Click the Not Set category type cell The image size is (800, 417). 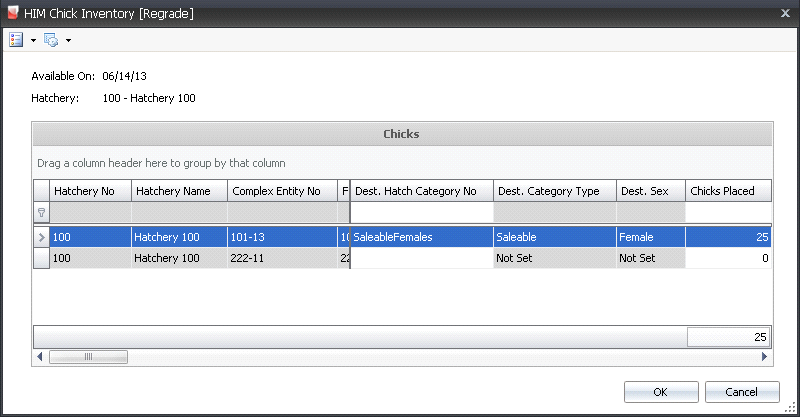coord(555,258)
